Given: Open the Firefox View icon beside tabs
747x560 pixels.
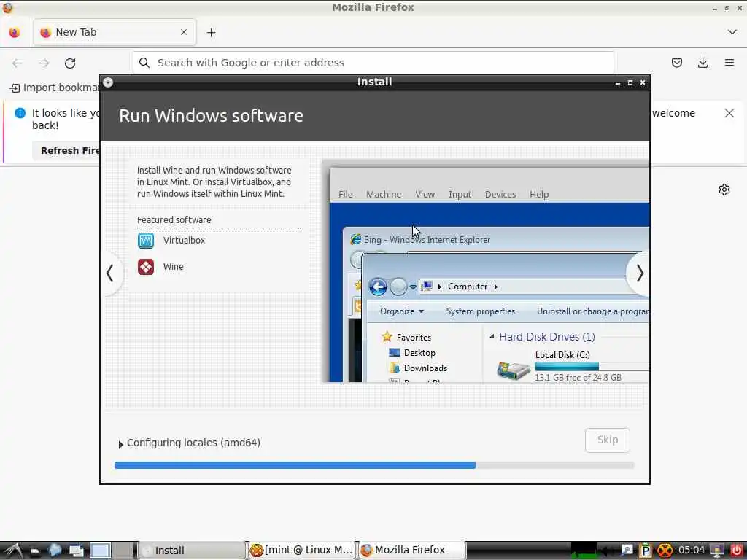Looking at the screenshot, I should coord(15,32).
